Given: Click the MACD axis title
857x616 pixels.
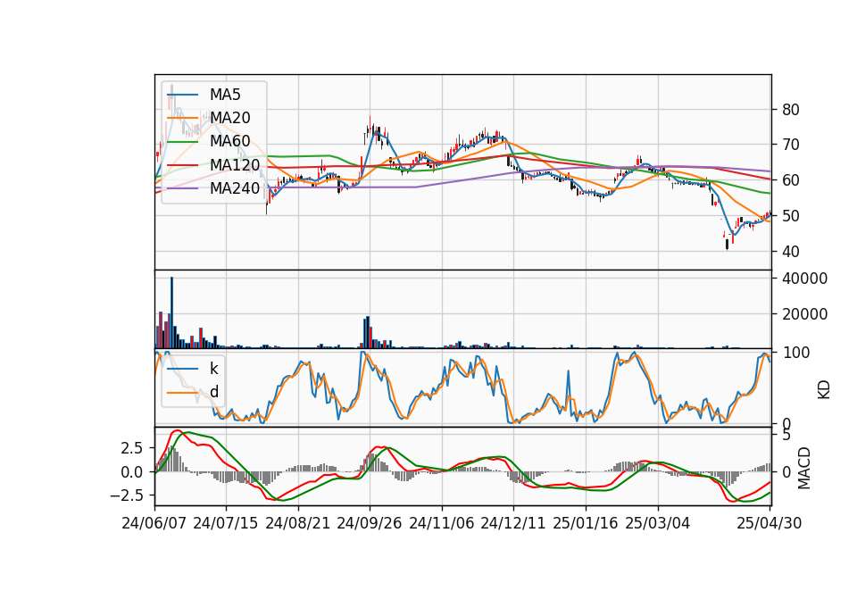Looking at the screenshot, I should (x=804, y=468).
